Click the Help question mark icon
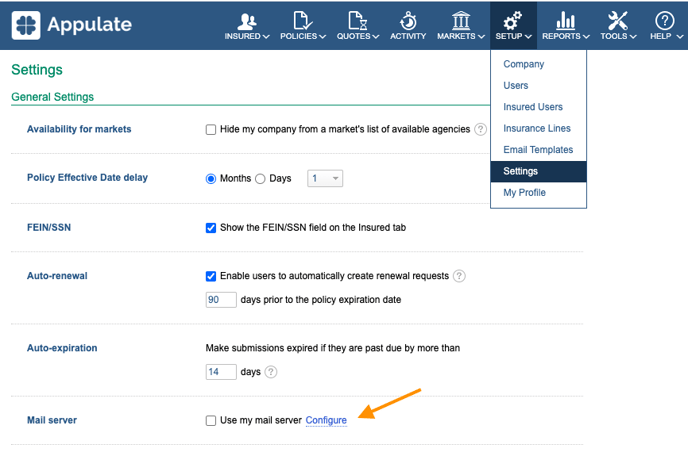This screenshot has width=688, height=456. (665, 21)
